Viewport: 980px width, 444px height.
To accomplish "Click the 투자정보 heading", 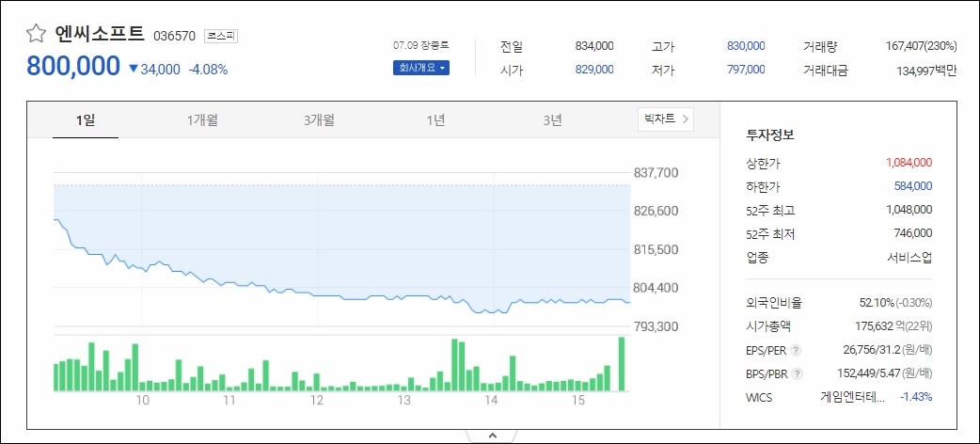I will tap(770, 135).
